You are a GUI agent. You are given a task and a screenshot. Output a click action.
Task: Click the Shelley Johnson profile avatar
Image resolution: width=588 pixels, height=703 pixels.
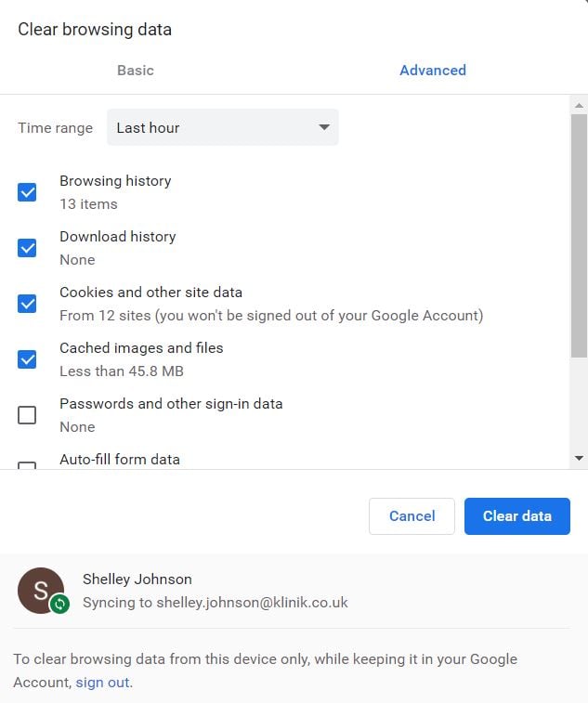(x=40, y=590)
